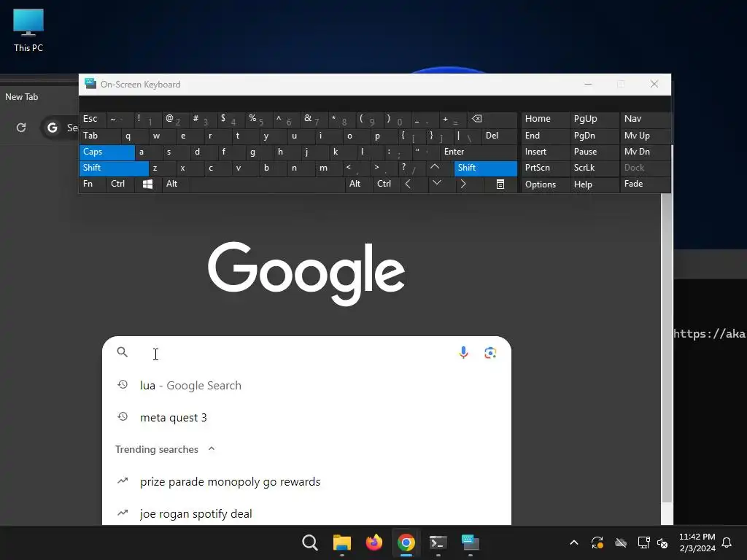This screenshot has width=747, height=560.
Task: Click the spacebar on On-Screen Keyboard
Action: coord(267,184)
